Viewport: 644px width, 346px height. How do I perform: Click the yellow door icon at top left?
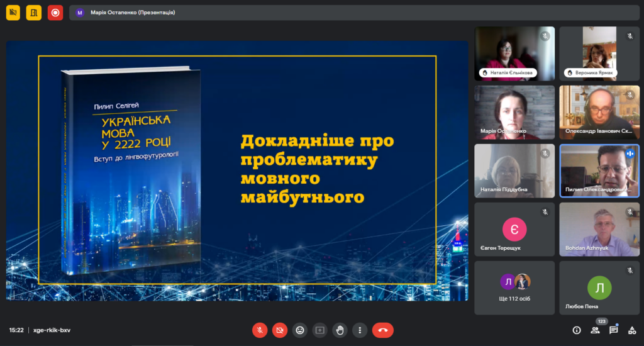coord(34,13)
